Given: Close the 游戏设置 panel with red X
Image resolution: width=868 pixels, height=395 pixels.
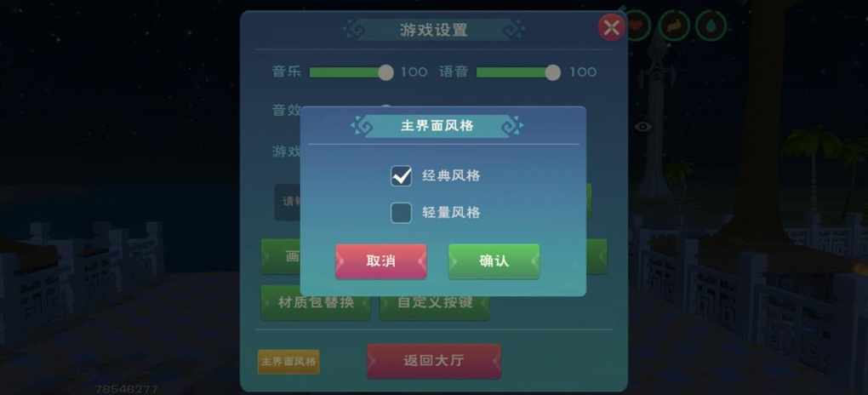Looking at the screenshot, I should [x=611, y=27].
